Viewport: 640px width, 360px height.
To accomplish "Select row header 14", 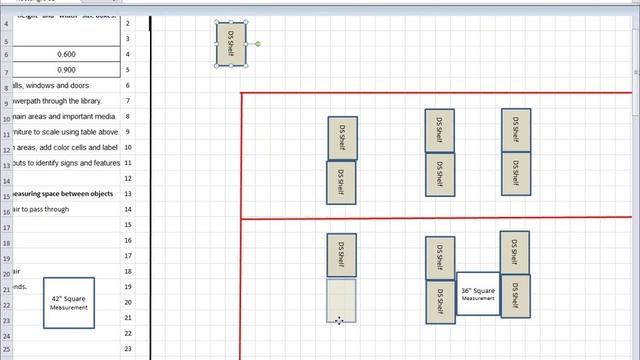I will coord(6,181).
